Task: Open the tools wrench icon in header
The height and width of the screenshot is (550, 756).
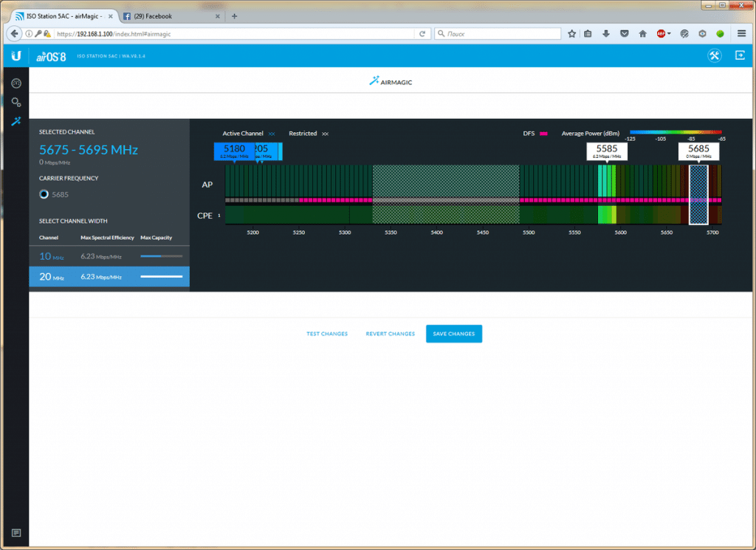Action: [714, 56]
